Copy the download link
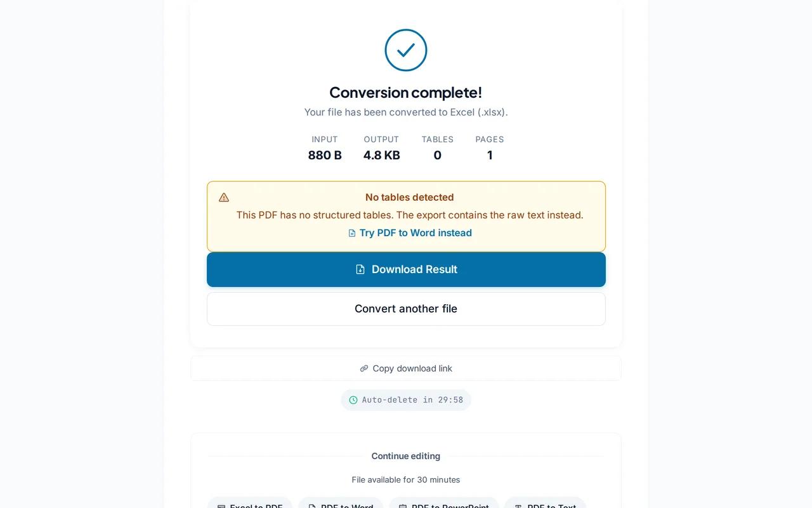The height and width of the screenshot is (508, 812). (406, 368)
